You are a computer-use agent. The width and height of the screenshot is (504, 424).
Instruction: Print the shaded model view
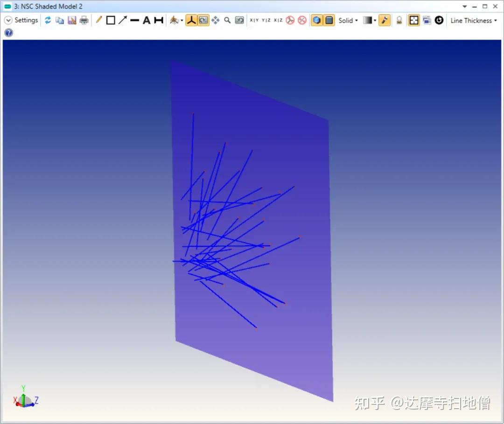pos(84,20)
